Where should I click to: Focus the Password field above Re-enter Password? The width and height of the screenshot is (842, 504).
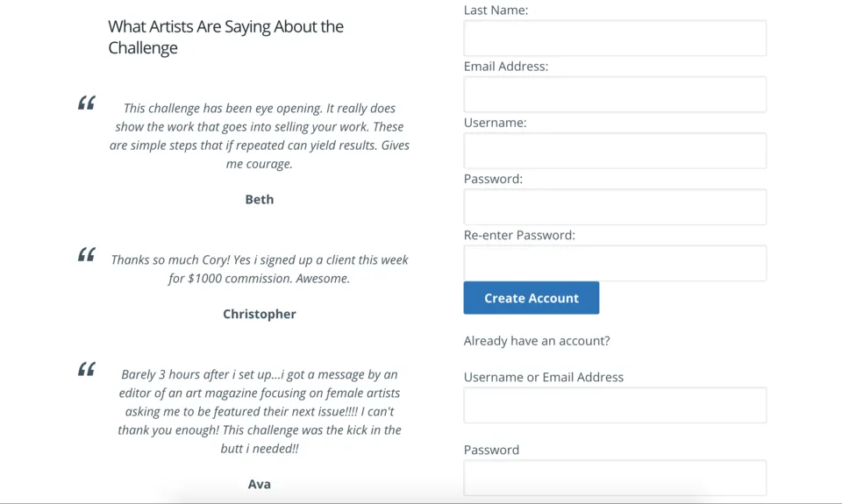[x=615, y=207]
